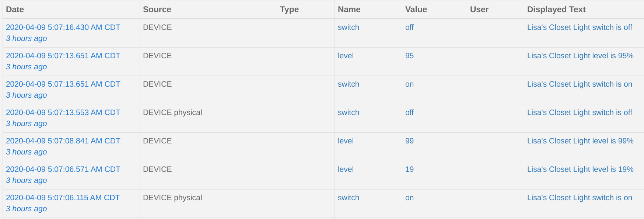Image resolution: width=644 pixels, height=219 pixels.
Task: Click the value link 99
Action: click(x=409, y=141)
